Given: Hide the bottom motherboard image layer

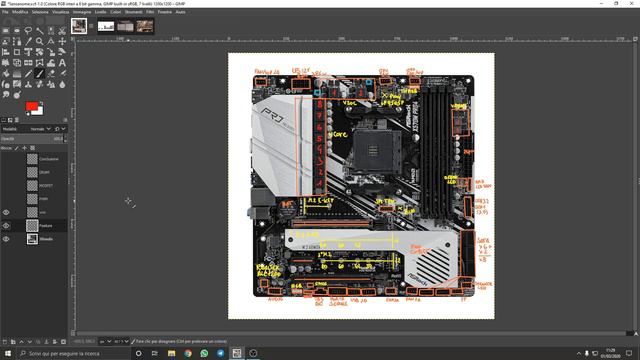Looking at the screenshot, I should 6,239.
